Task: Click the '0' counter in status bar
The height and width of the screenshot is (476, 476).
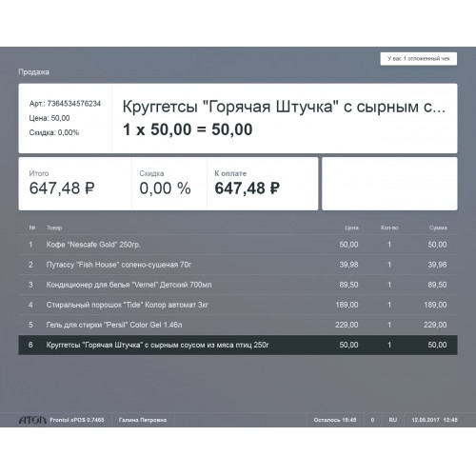Action: 372,420
